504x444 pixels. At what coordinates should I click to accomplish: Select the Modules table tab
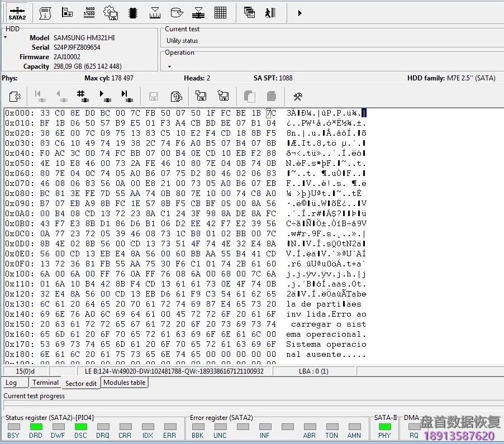(x=125, y=383)
